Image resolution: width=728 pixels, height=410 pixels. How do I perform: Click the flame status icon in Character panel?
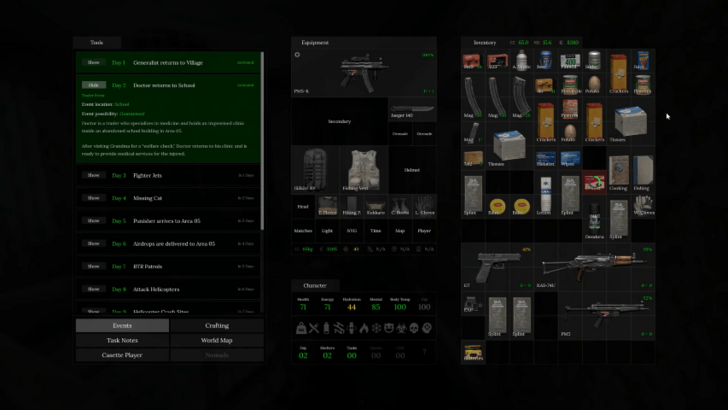tap(364, 328)
